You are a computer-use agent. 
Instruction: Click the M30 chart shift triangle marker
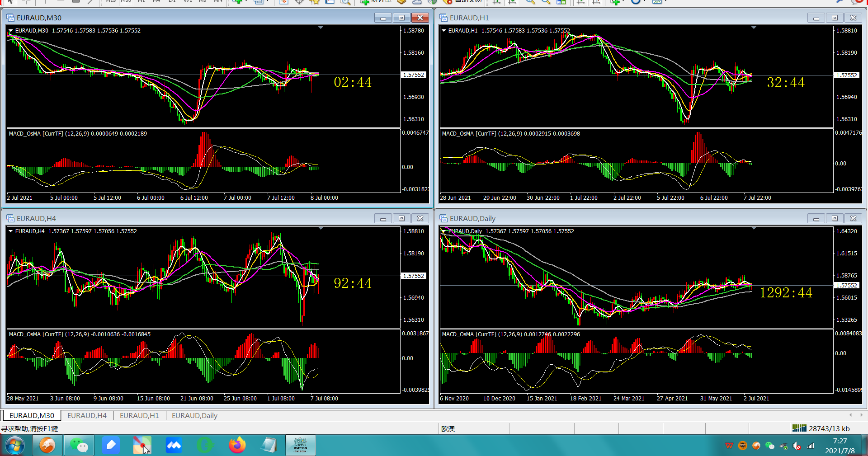(321, 28)
